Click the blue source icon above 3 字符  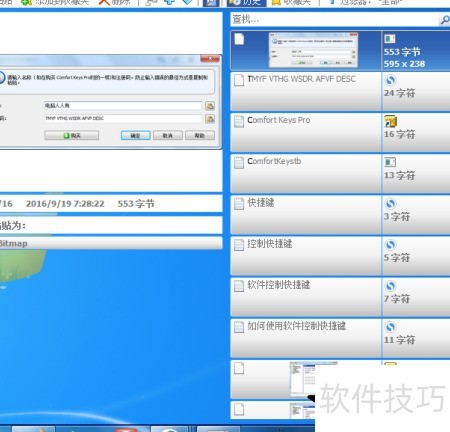[x=390, y=203]
